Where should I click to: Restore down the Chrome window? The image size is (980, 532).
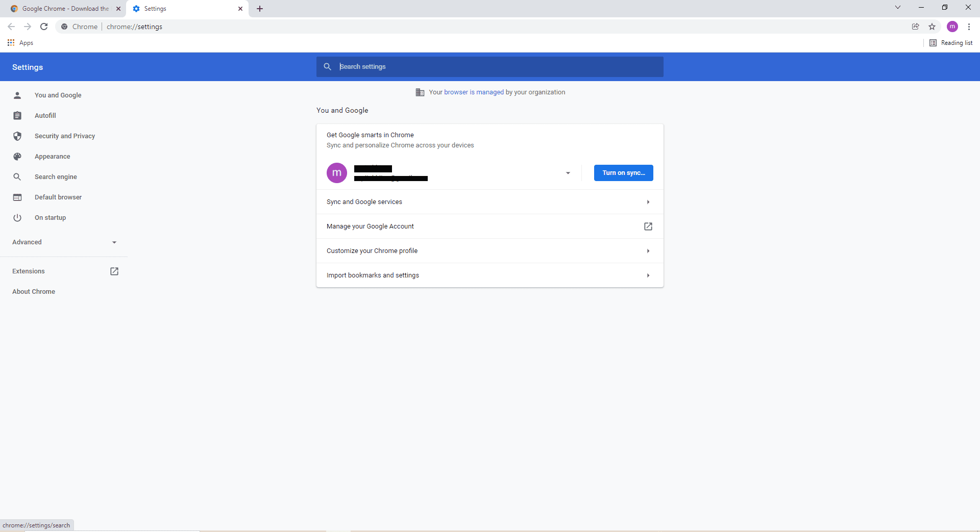pyautogui.click(x=945, y=7)
